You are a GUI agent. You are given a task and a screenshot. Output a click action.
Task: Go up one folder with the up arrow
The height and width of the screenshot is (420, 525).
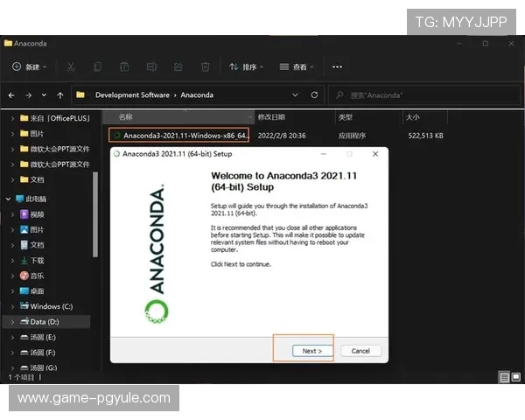click(x=60, y=95)
